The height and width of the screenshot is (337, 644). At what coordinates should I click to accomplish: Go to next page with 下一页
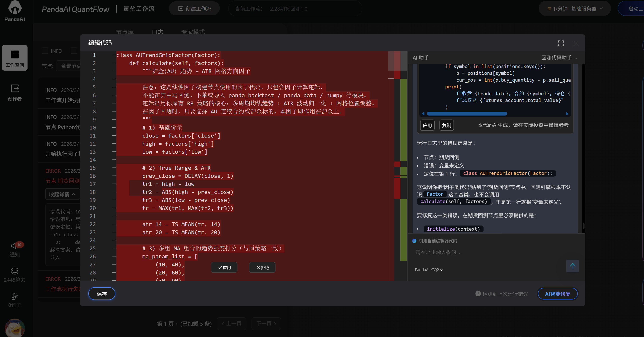tap(266, 323)
